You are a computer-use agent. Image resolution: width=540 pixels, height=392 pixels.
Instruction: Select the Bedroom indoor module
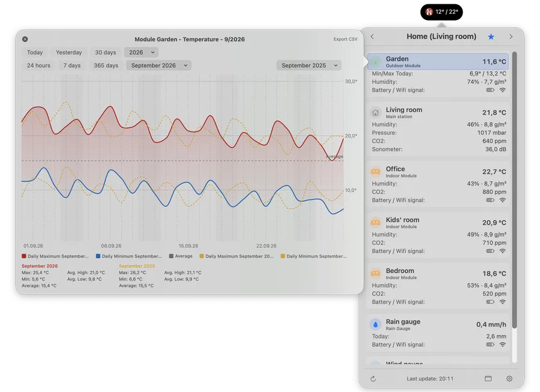pyautogui.click(x=438, y=274)
